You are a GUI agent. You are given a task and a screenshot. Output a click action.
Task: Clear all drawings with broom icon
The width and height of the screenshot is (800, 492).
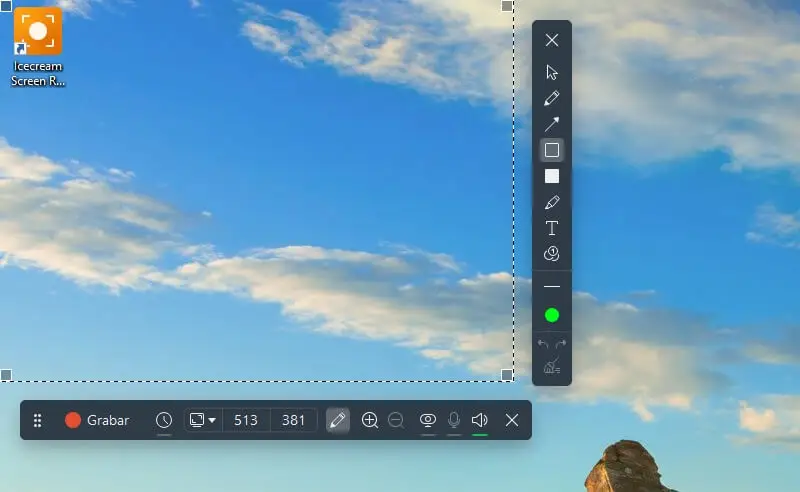(x=552, y=366)
